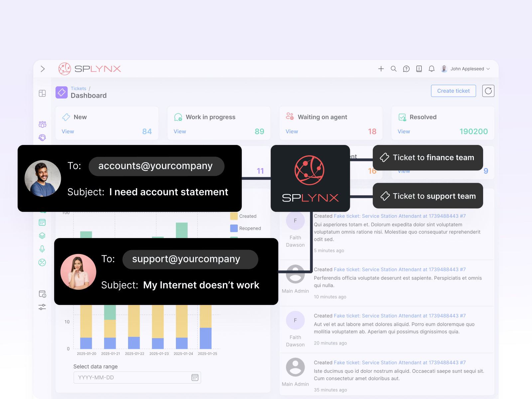The width and height of the screenshot is (532, 399).
Task: Open the customers group sidebar icon
Action: pos(42,124)
